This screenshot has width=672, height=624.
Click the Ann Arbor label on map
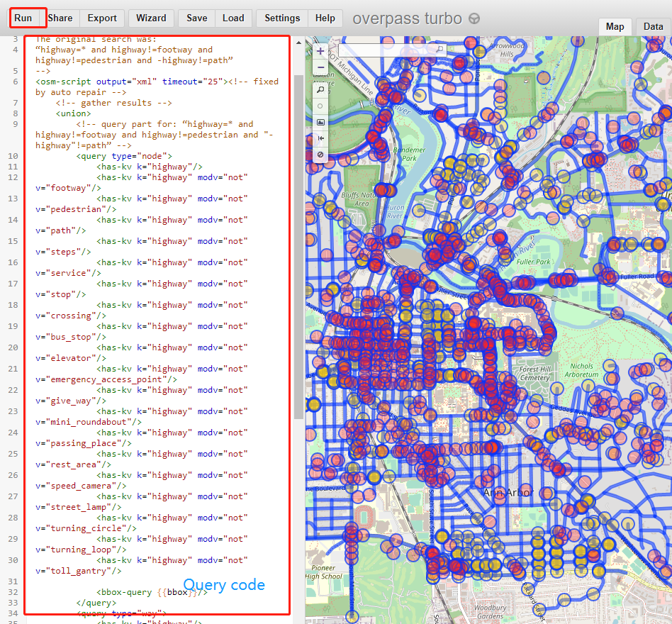pos(508,492)
